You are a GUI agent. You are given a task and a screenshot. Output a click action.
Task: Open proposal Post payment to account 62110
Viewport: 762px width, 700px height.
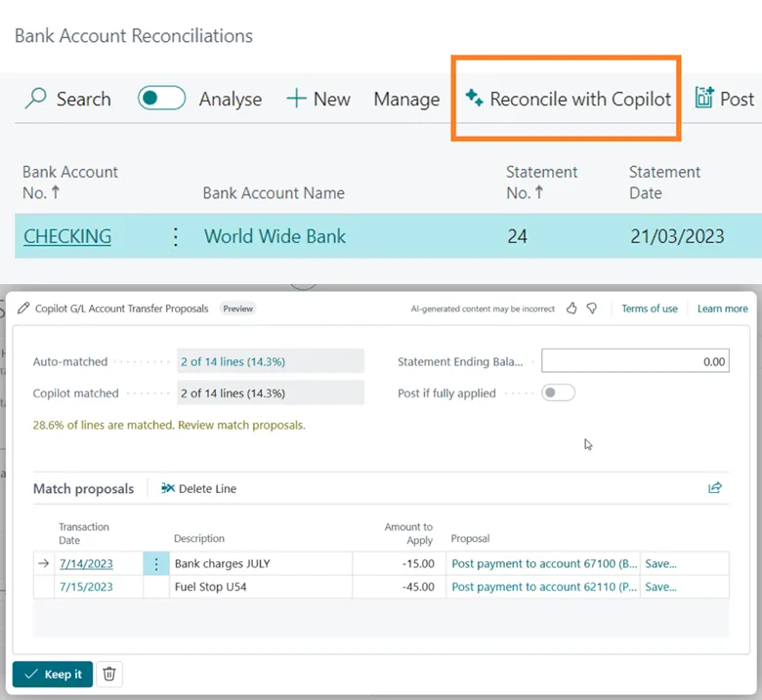544,587
